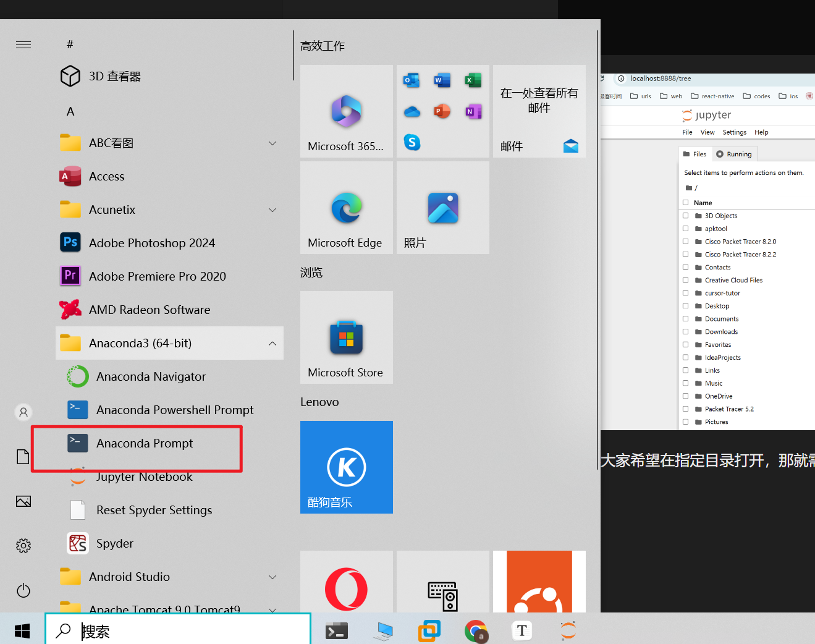Tick the OneDrive folder checkbox
The height and width of the screenshot is (644, 815).
coord(685,396)
